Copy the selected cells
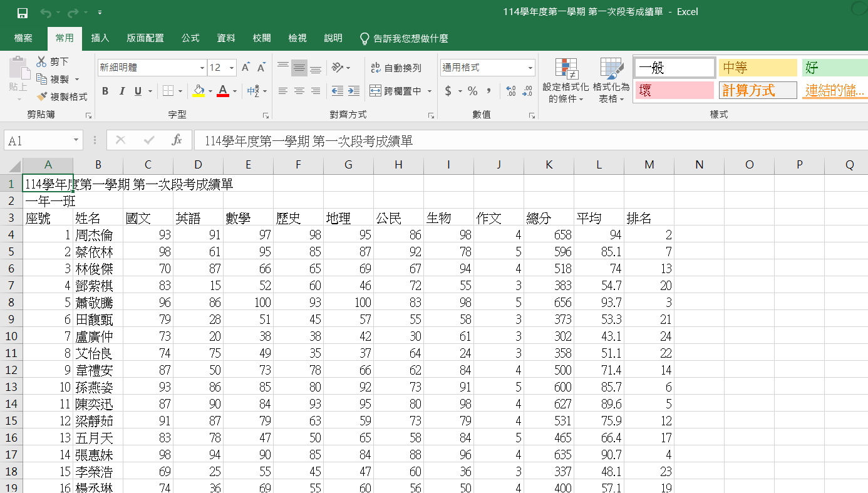The height and width of the screenshot is (493, 868). [x=53, y=79]
